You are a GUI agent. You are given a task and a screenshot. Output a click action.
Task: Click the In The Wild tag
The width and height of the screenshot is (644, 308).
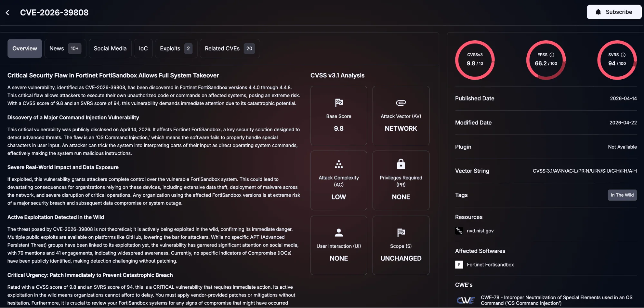click(x=622, y=195)
